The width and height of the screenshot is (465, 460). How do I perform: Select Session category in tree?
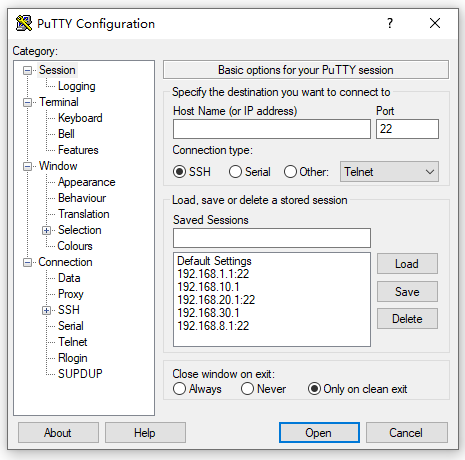[57, 70]
